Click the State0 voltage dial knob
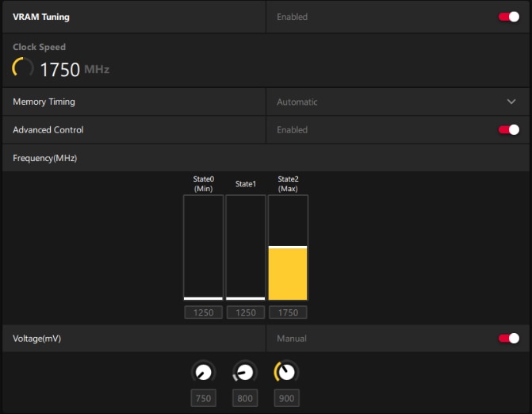This screenshot has height=414, width=532. click(x=204, y=372)
